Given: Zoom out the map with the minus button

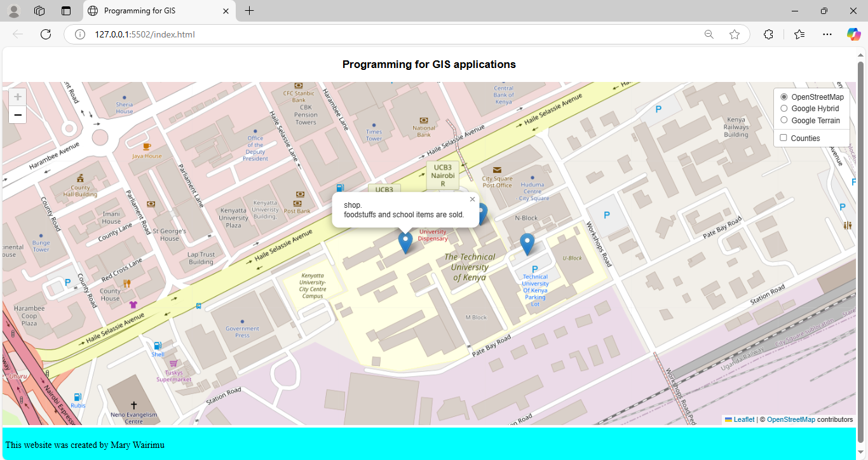Looking at the screenshot, I should click(x=18, y=115).
